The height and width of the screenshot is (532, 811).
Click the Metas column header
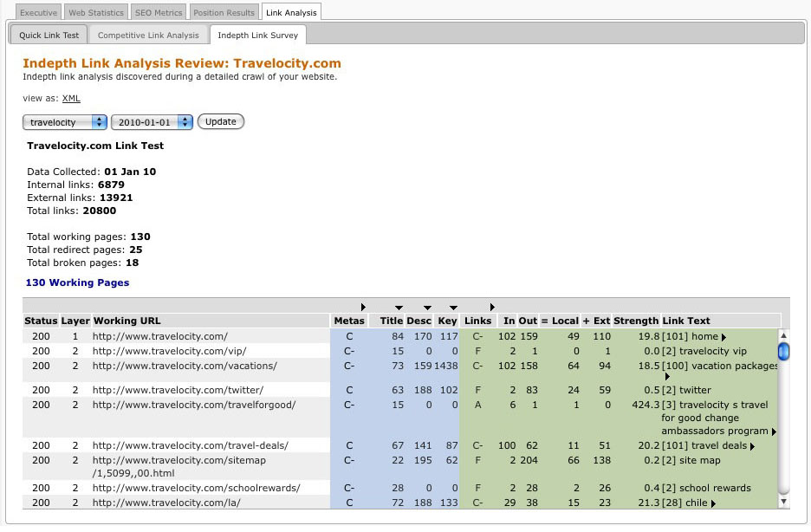(x=349, y=321)
